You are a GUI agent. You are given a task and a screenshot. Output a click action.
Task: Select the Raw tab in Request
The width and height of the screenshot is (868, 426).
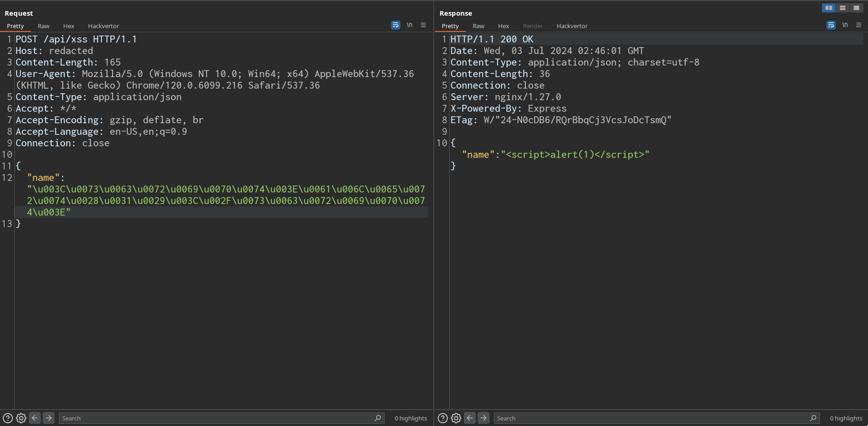pos(43,26)
